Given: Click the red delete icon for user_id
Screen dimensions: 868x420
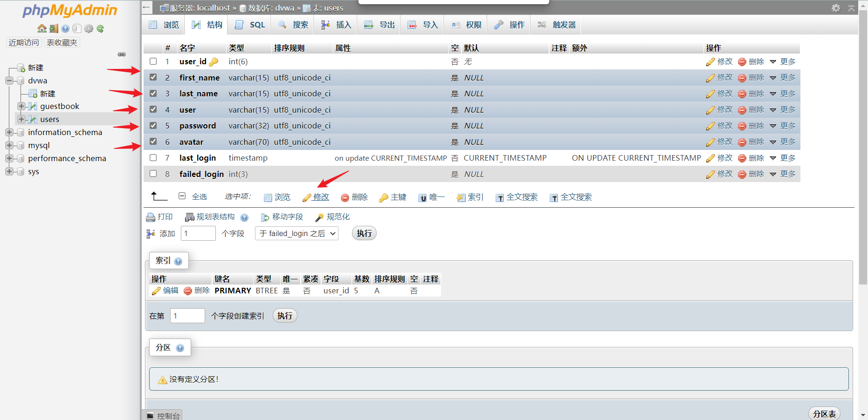Looking at the screenshot, I should click(x=742, y=62).
